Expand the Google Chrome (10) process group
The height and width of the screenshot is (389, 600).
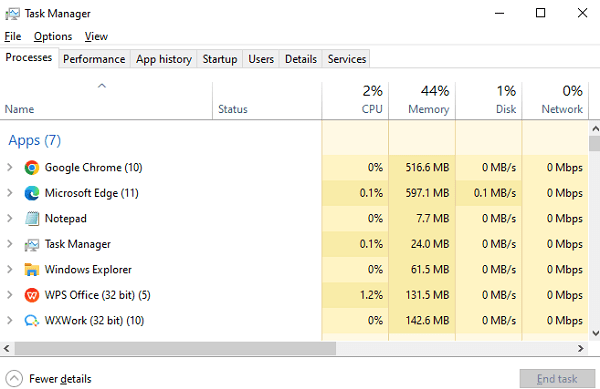[10, 168]
